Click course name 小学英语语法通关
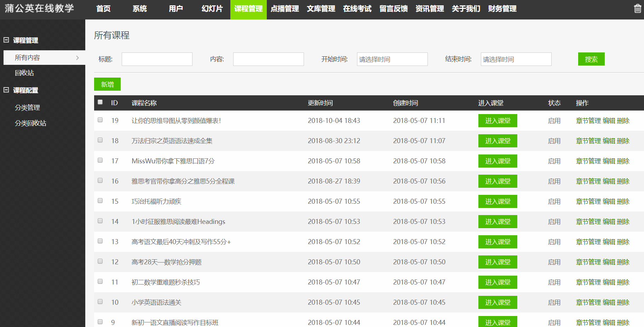This screenshot has height=327, width=644. (156, 302)
